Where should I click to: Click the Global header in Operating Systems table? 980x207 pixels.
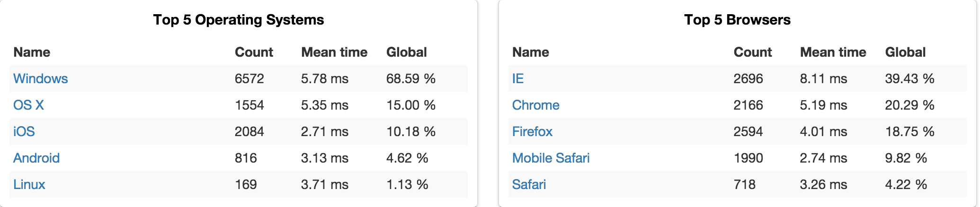(x=406, y=52)
